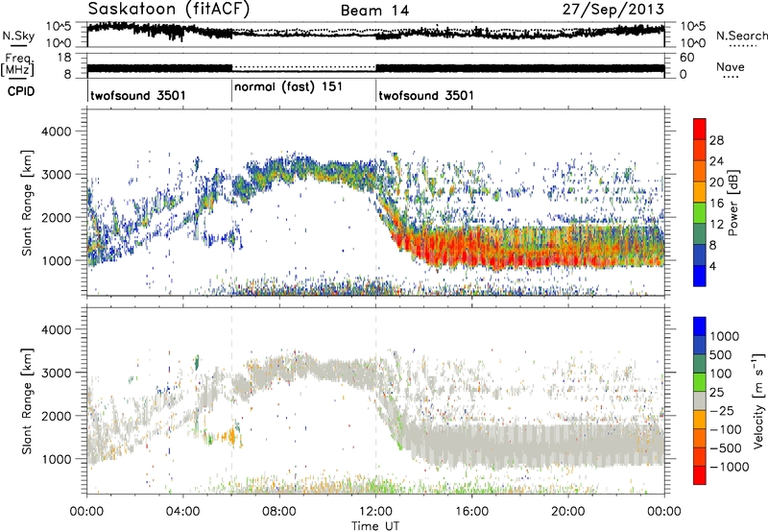Click the 'Slant Range [km]' label of the velocity panel

[27, 400]
